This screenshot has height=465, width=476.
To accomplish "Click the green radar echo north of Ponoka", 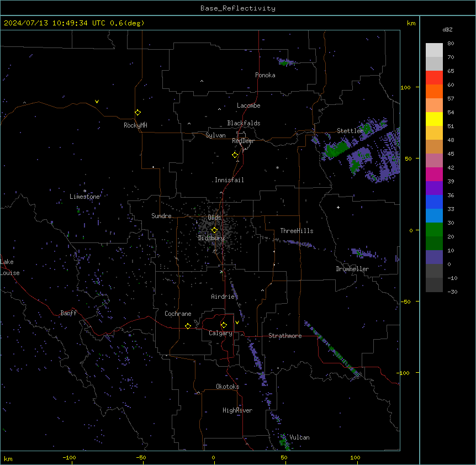I will pos(284,63).
